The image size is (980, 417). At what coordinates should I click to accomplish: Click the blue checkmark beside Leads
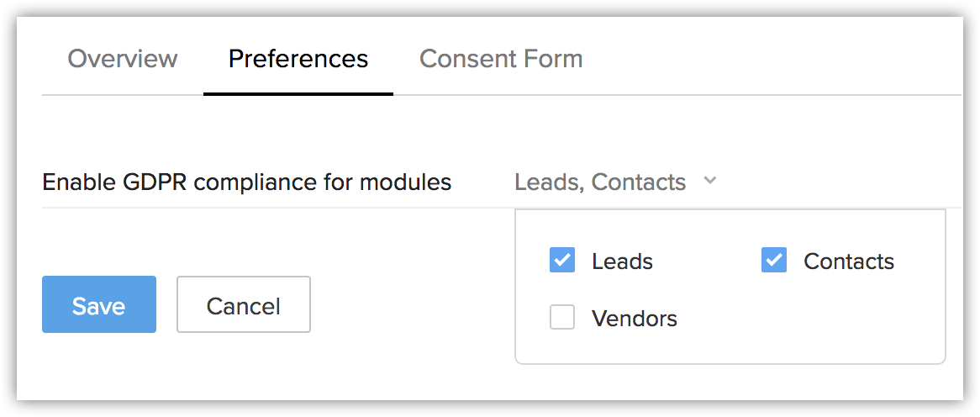click(562, 261)
